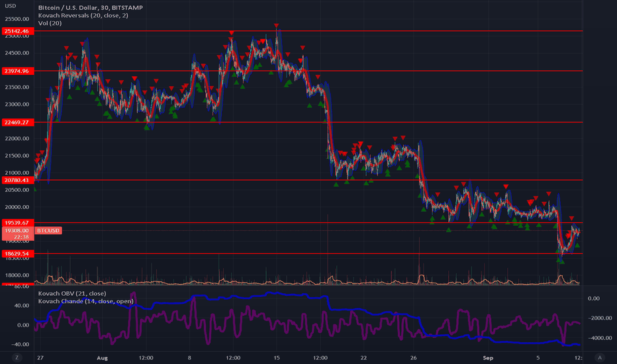The image size is (617, 364).
Task: Select the Kovach Chande (14, close, open) legend
Action: [x=86, y=301]
